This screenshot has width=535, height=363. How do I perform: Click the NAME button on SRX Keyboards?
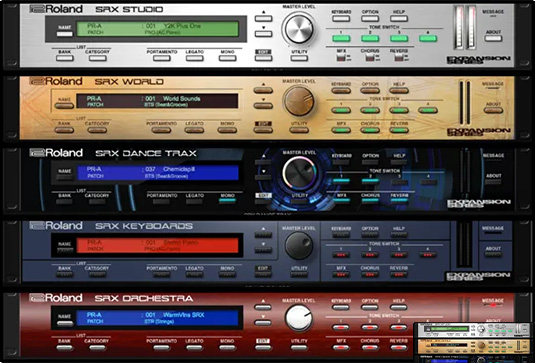[64, 250]
